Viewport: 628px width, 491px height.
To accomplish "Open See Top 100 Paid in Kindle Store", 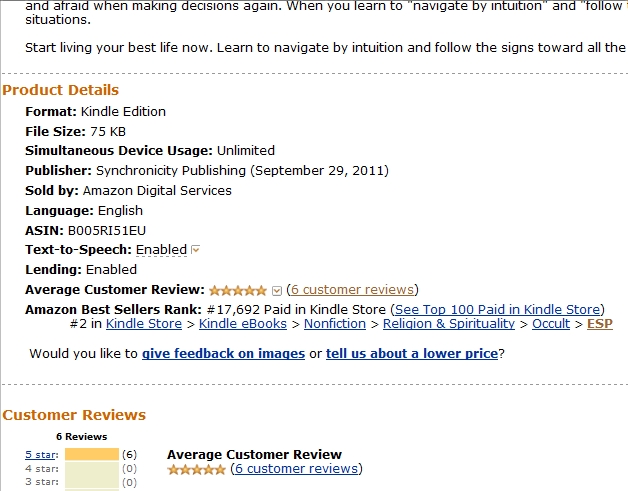I will pyautogui.click(x=497, y=310).
